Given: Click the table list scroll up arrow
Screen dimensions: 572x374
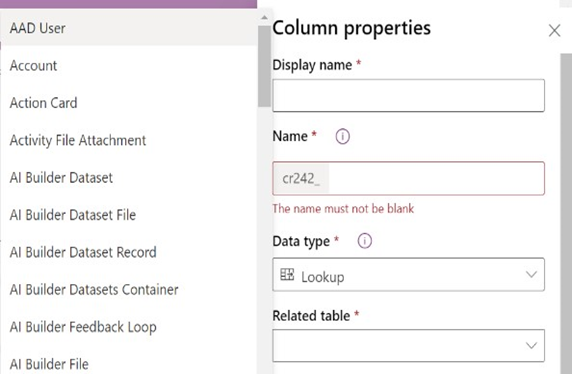Looking at the screenshot, I should (x=264, y=17).
